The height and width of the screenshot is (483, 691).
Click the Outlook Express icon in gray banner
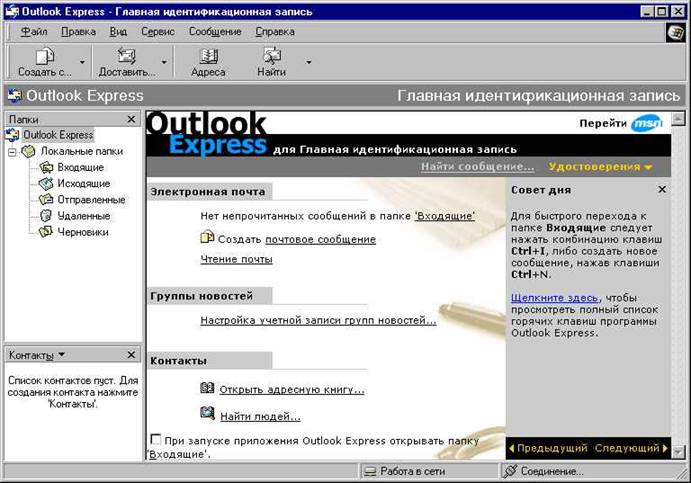15,96
